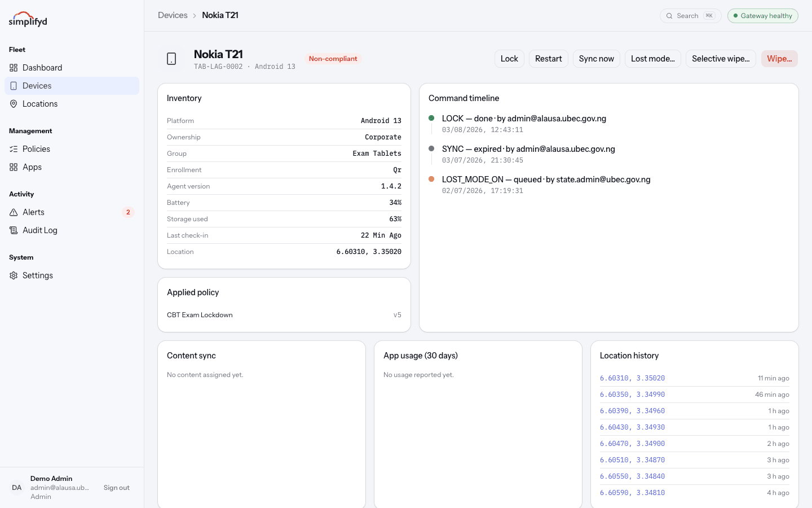Lock the Nokia T21 device
812x508 pixels.
[509, 59]
